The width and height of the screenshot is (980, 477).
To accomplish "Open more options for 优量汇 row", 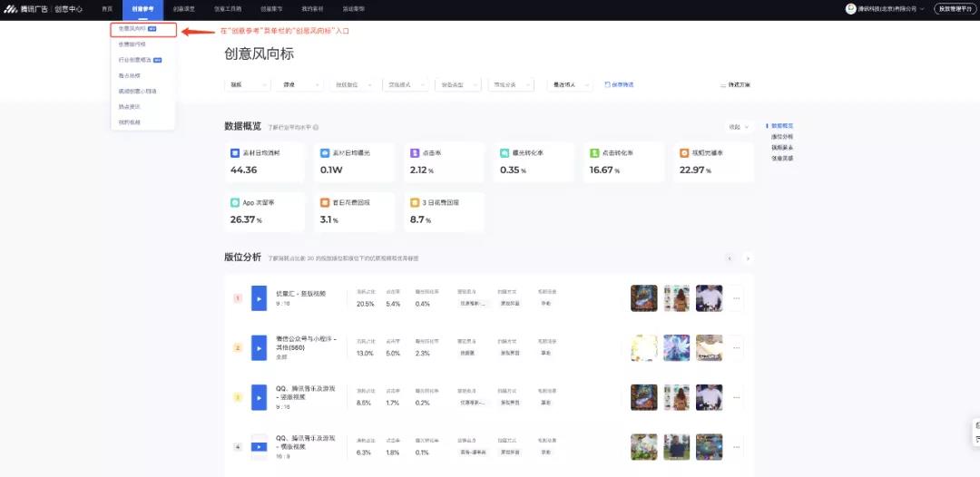I will pos(736,297).
